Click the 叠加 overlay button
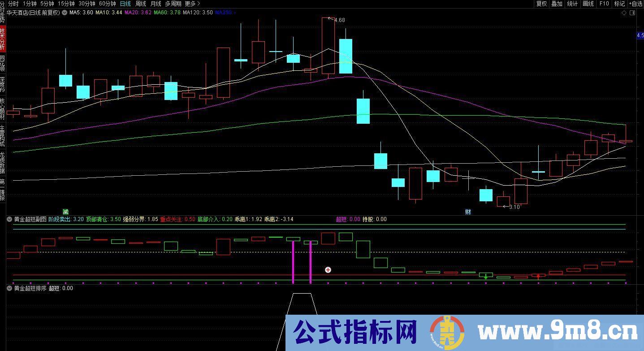 [x=557, y=4]
